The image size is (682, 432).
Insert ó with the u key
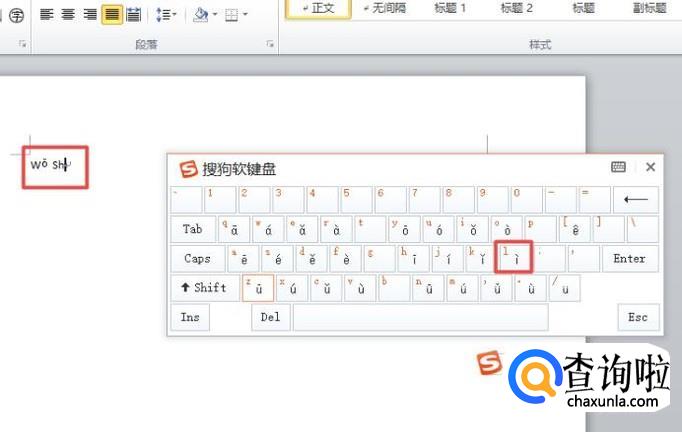[x=438, y=229]
